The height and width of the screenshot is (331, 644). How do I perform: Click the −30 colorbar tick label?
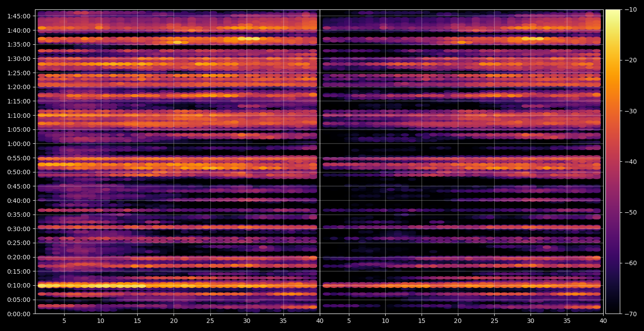630,111
